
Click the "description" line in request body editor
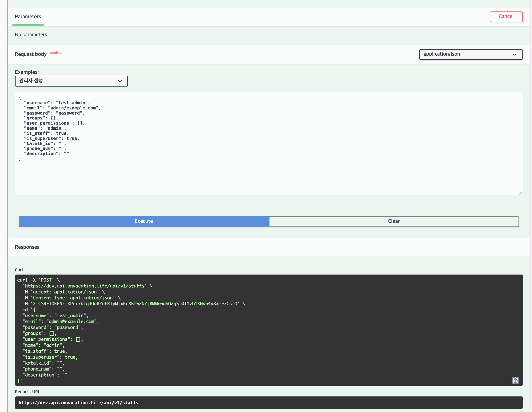click(46, 154)
